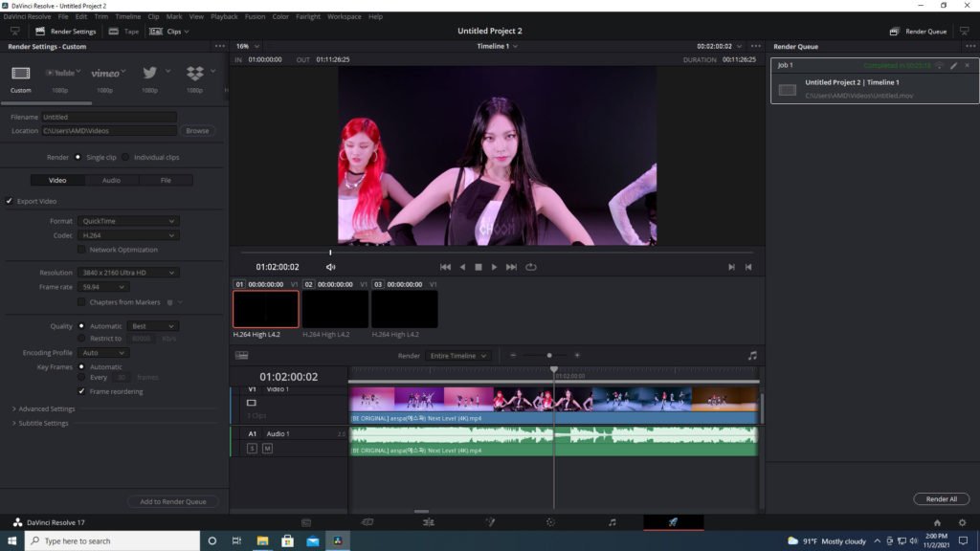Switch to the Audio tab
Screen dimensions: 980x551
111,180
